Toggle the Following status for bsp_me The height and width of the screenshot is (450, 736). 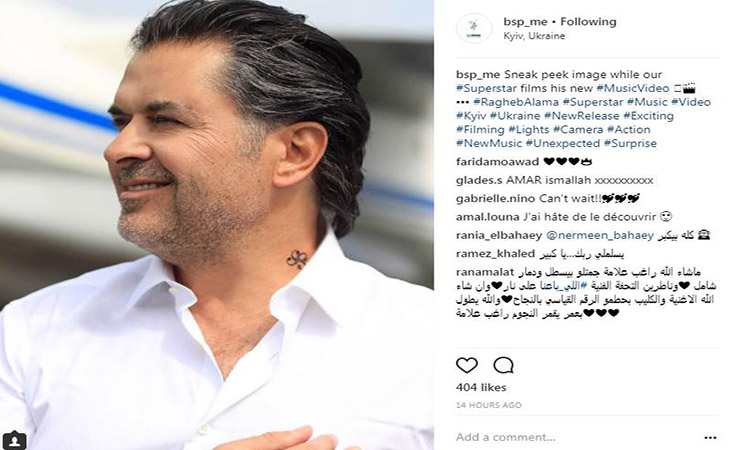click(588, 22)
